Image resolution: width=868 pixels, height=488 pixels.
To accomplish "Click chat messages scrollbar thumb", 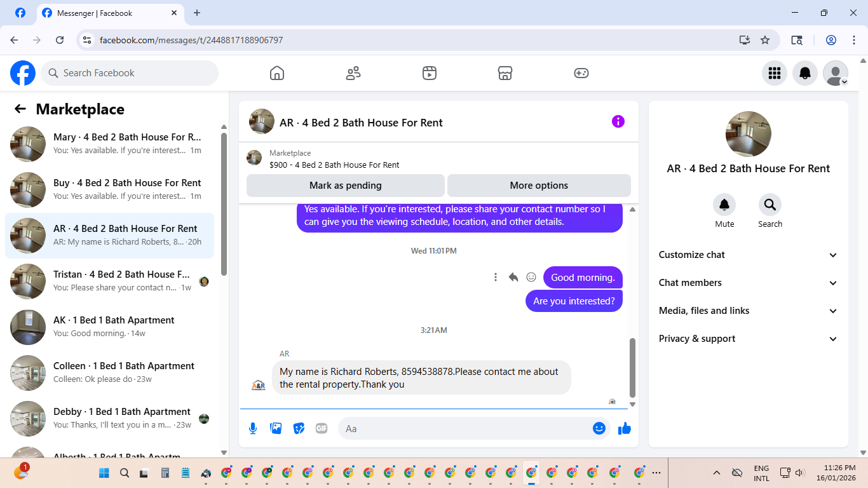I will (x=632, y=367).
